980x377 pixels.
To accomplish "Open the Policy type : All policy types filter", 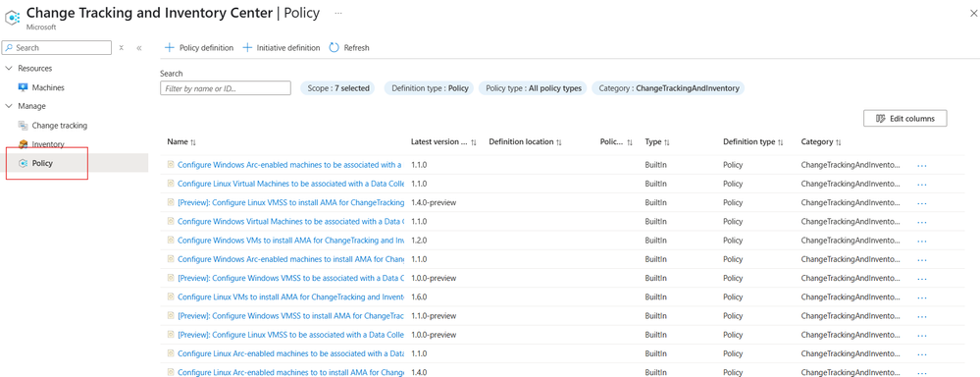I will (533, 88).
